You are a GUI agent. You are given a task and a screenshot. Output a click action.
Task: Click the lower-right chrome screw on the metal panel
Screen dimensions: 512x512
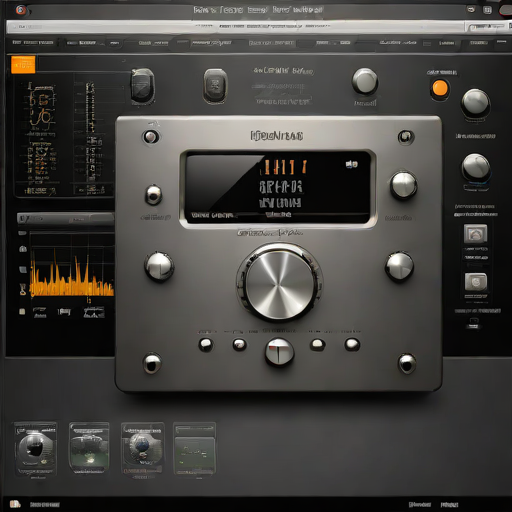point(407,363)
